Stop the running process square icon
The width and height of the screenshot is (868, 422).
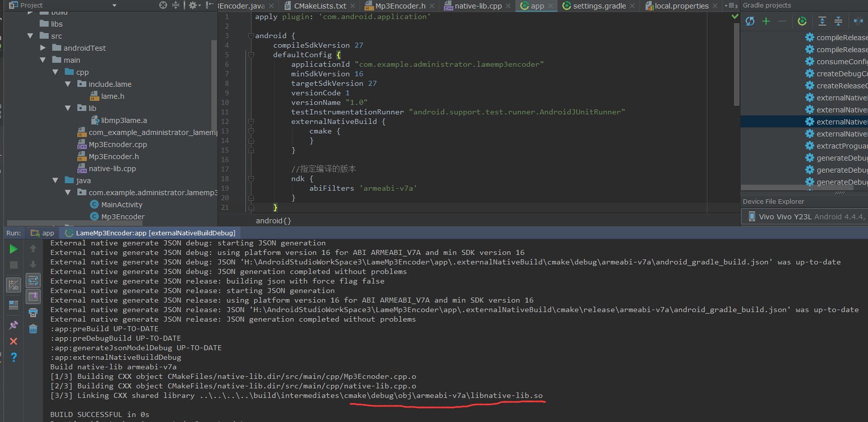[14, 264]
